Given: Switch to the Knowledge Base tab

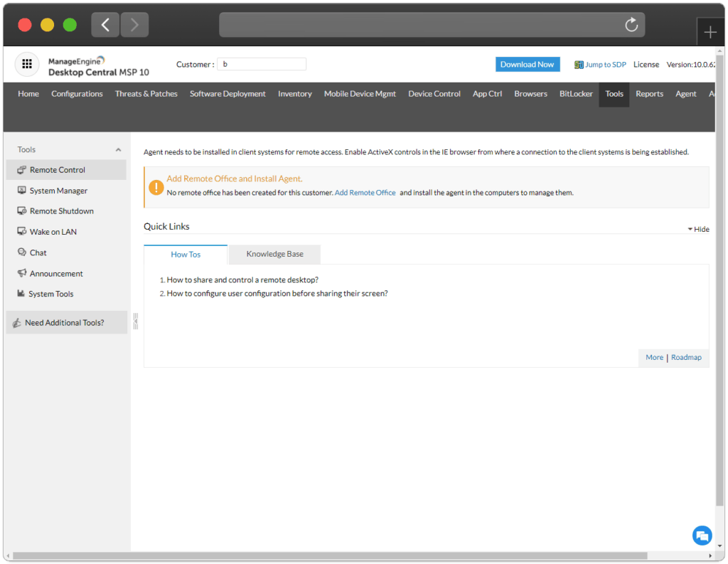Looking at the screenshot, I should coord(275,254).
